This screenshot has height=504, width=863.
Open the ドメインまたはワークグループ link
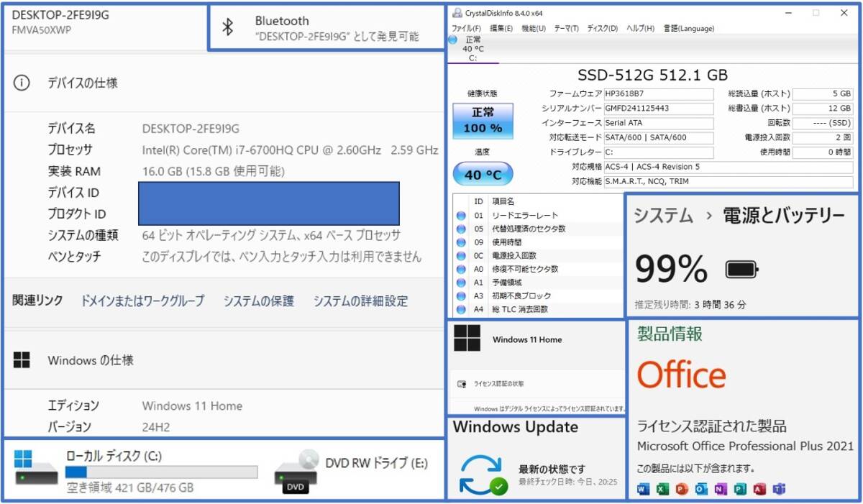(x=142, y=301)
